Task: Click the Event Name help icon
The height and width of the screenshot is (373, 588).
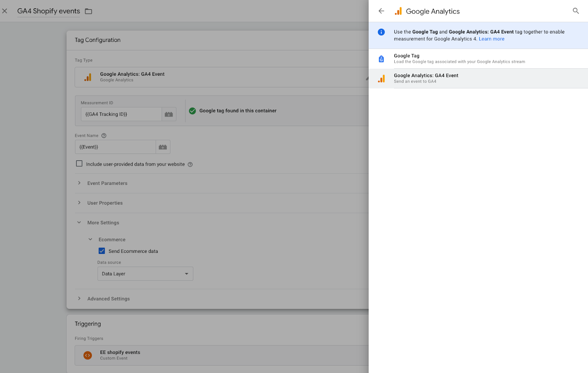Action: [x=104, y=136]
